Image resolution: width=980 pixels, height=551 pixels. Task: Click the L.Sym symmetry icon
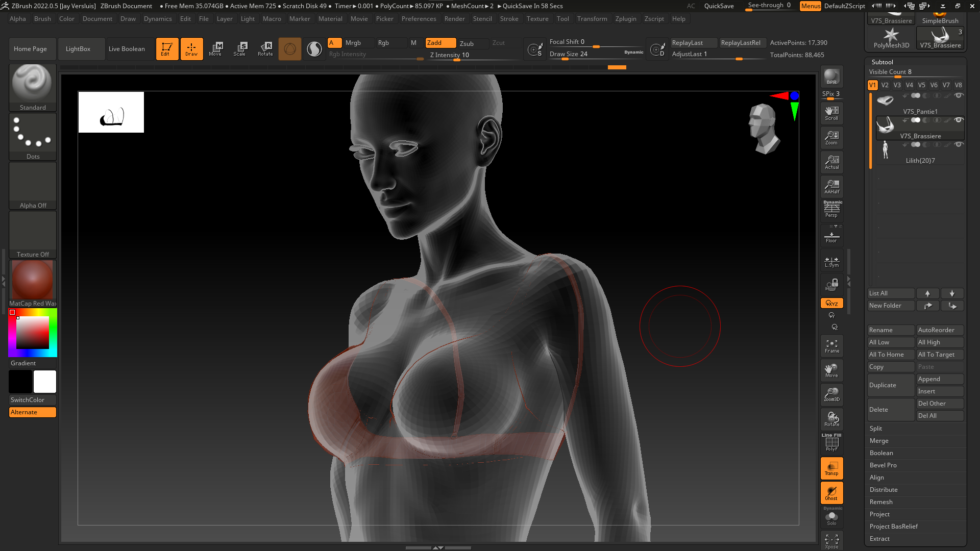pos(831,261)
